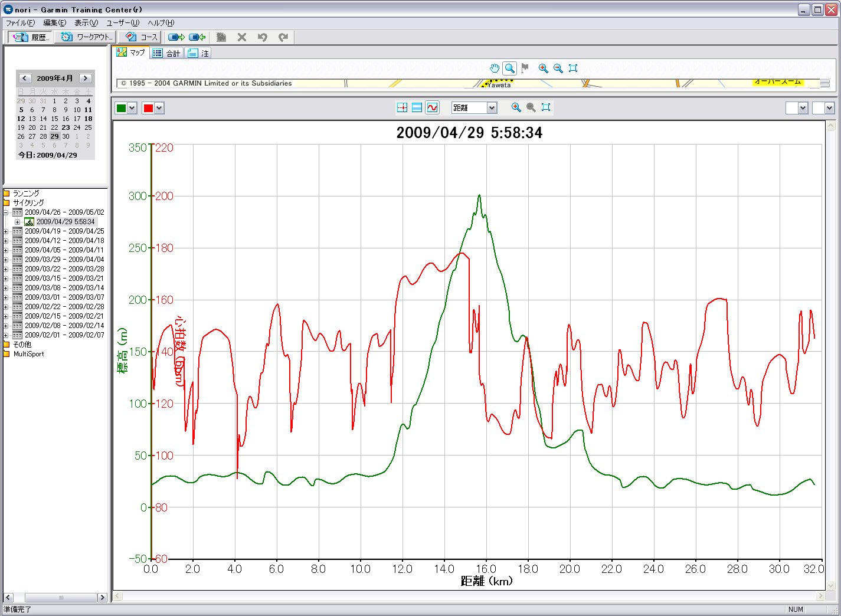Image resolution: width=841 pixels, height=616 pixels.
Task: Expand the 2009/04/19 - 2009/04/25 week
Action: pos(6,231)
